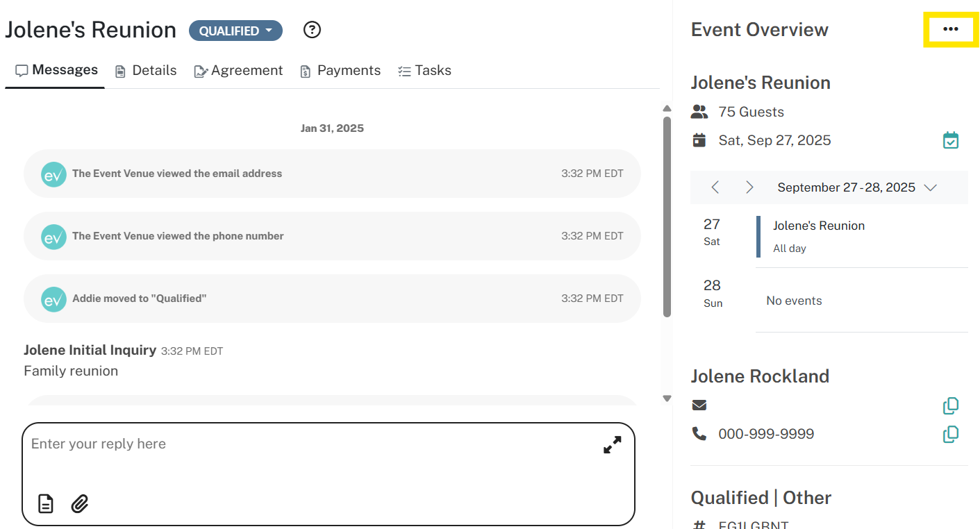Screen dimensions: 980x529
Task: Click 'The Event Venue viewed the phone number' entry
Action: (x=332, y=236)
